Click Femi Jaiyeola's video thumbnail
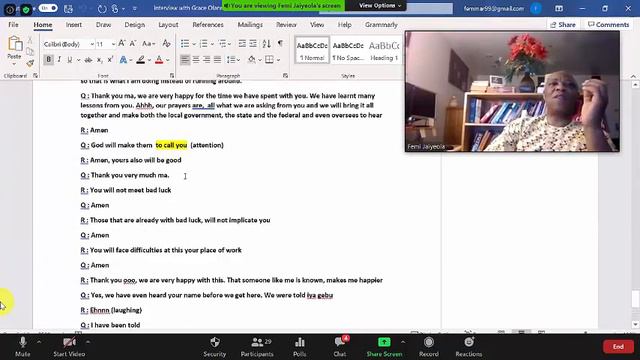640x360 pixels. tap(512, 91)
